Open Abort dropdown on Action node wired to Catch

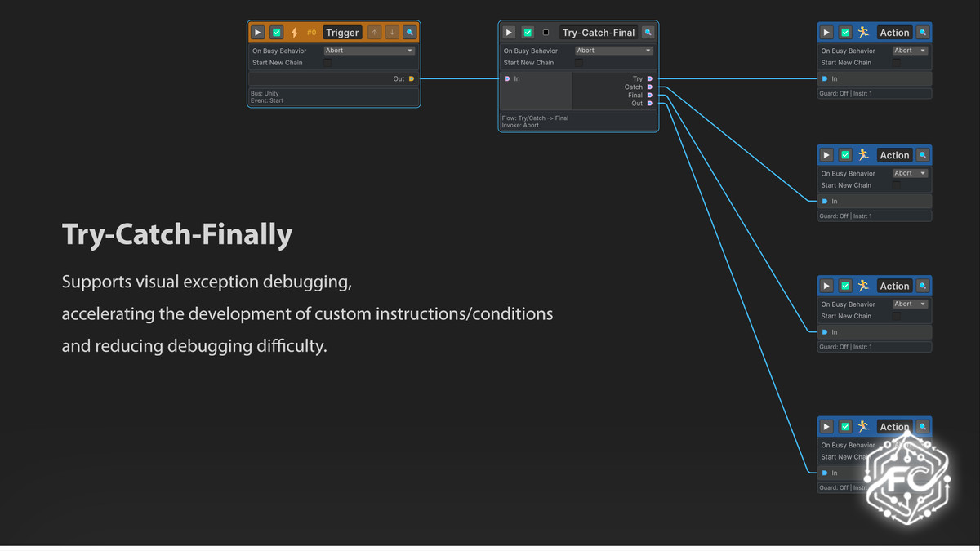(910, 173)
